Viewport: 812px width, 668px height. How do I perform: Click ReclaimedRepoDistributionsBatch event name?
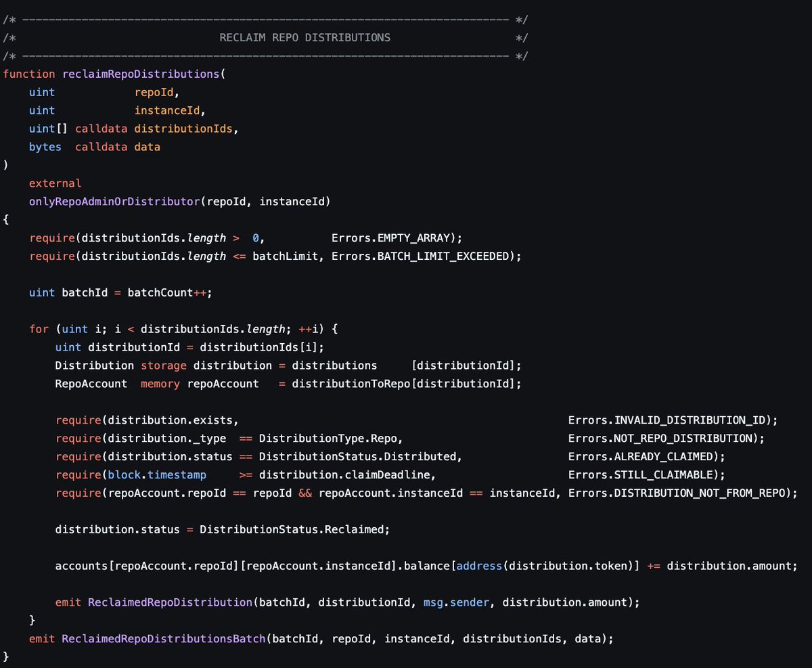(x=164, y=640)
